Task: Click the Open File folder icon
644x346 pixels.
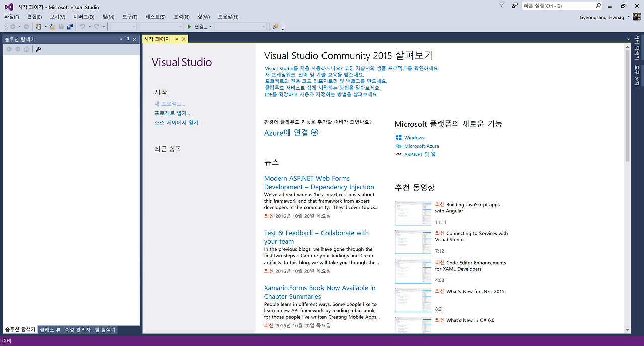Action: coord(52,27)
